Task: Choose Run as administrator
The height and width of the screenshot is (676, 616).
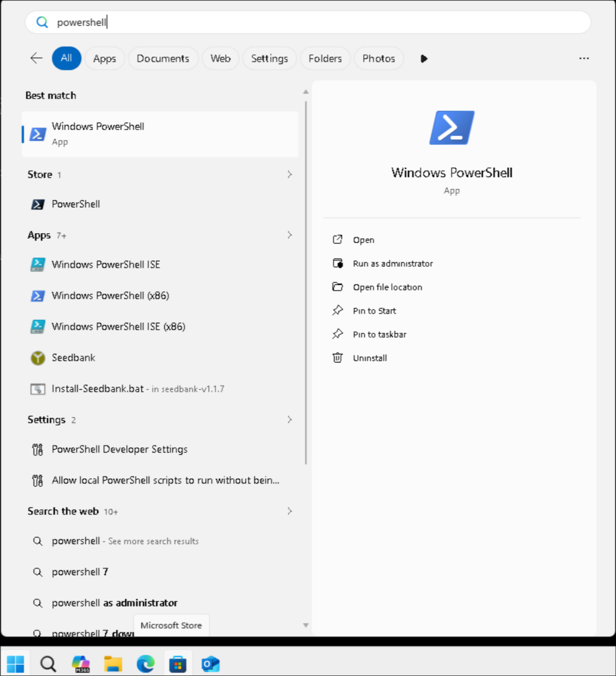Action: point(393,264)
